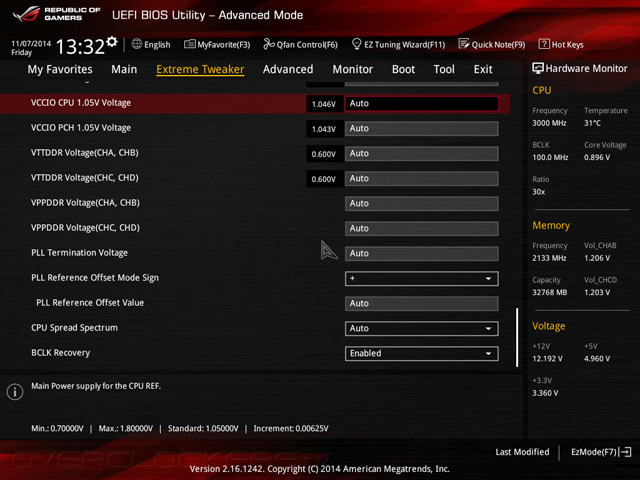This screenshot has width=640, height=480.
Task: Click the globe language icon
Action: pyautogui.click(x=137, y=44)
